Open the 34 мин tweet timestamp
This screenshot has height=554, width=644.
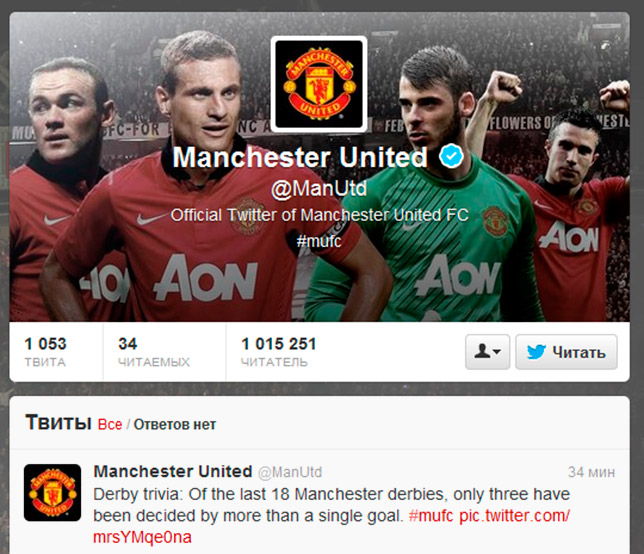point(591,472)
